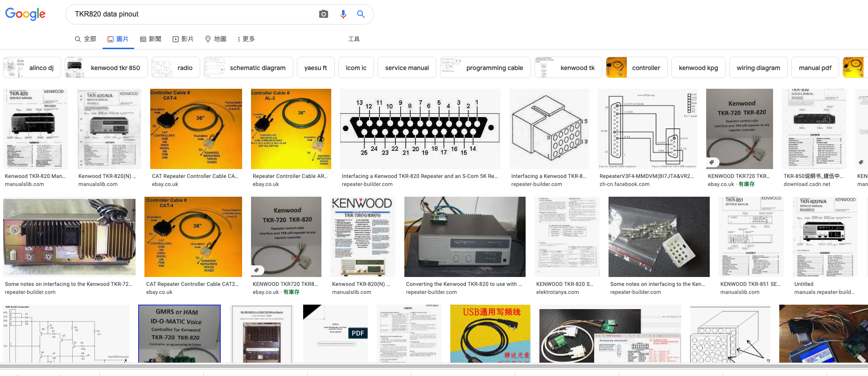This screenshot has width=868, height=376.
Task: Open TKR-850 service manual thumbnail
Action: (815, 129)
